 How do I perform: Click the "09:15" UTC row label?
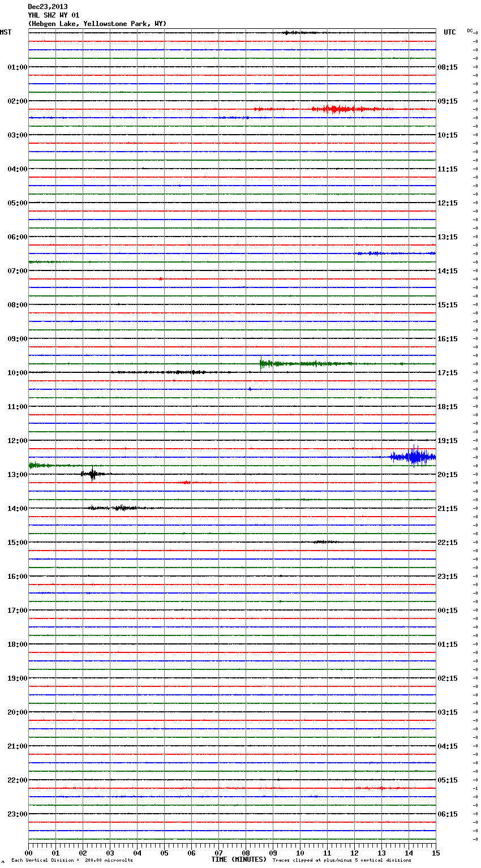pyautogui.click(x=448, y=101)
